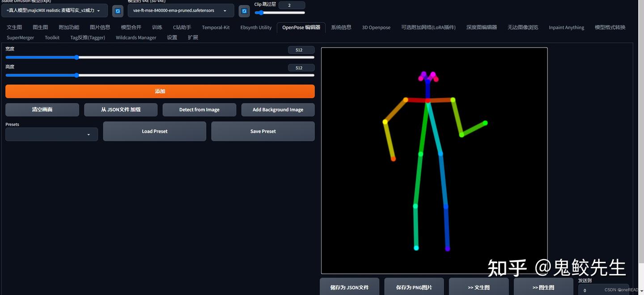
Task: Click the Clip 跳过层 value field
Action: pos(292,5)
